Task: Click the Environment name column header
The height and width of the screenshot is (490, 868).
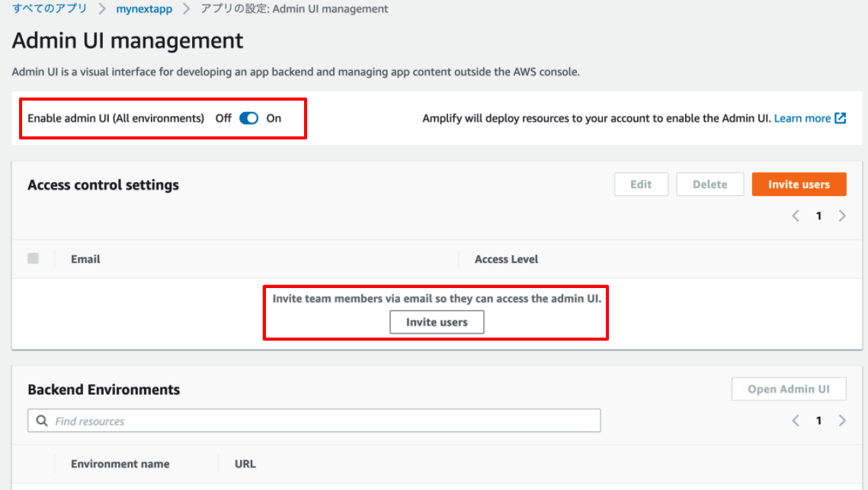Action: coord(120,464)
